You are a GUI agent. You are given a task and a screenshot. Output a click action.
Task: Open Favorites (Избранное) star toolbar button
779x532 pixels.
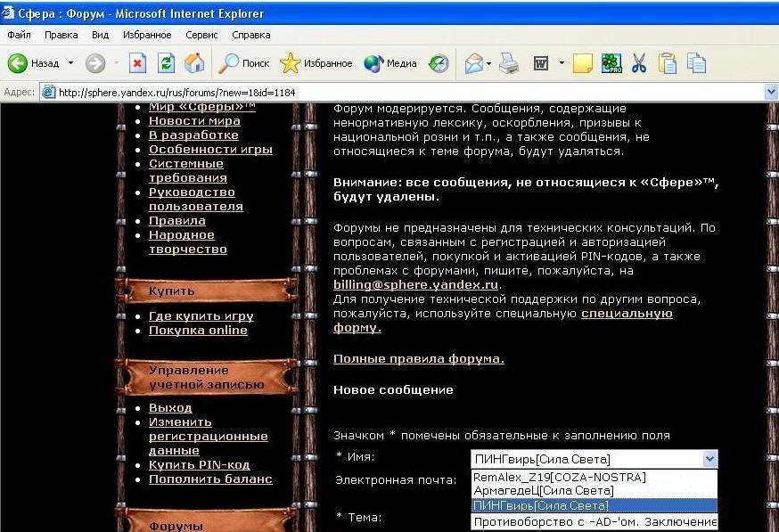[316, 63]
